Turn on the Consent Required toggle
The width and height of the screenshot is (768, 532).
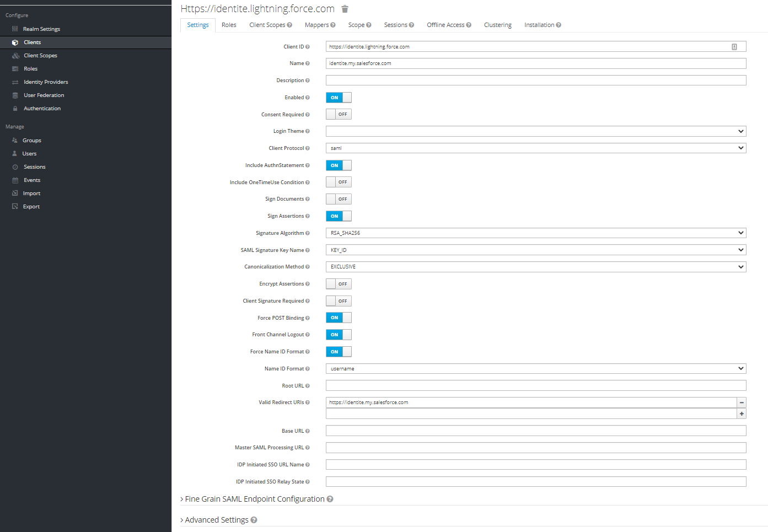click(x=339, y=114)
